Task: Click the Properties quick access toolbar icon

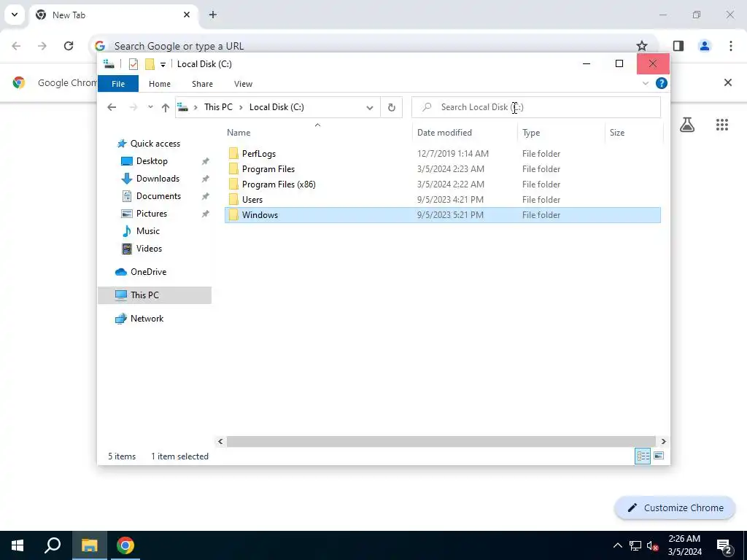Action: pos(133,64)
